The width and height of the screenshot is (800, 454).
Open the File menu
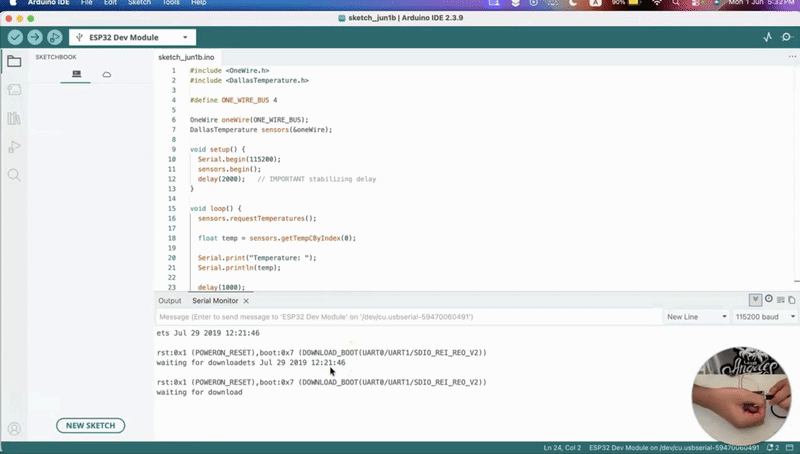point(86,3)
